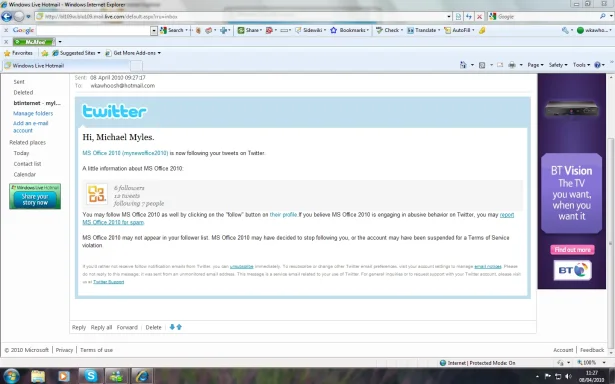Open the address bar history dropdown arrow
The image size is (615, 384).
449,16
